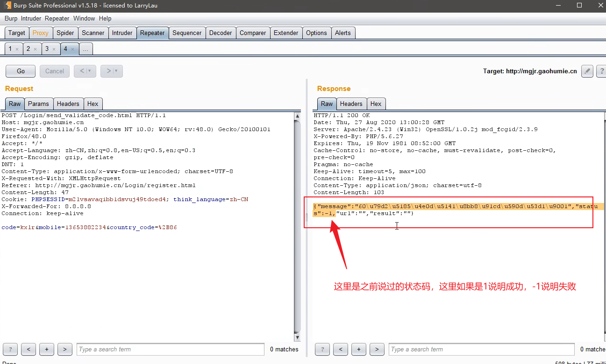Switch to the Scanner tab

point(93,33)
